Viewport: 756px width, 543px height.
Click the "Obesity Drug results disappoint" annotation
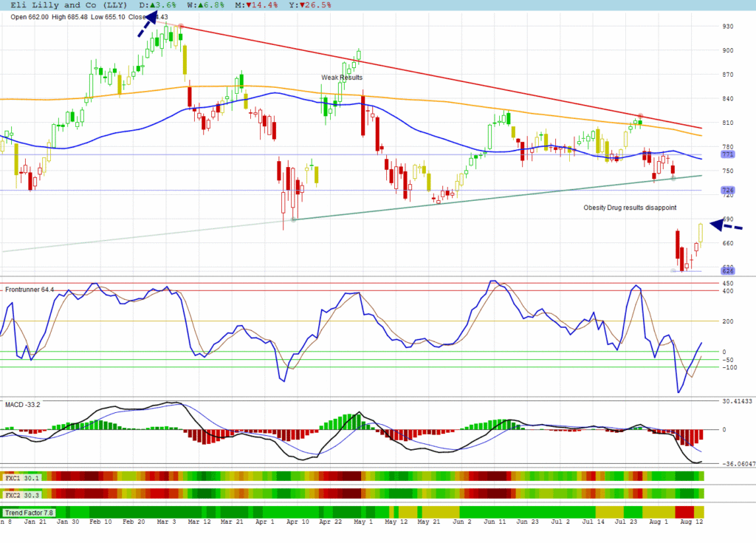(630, 208)
